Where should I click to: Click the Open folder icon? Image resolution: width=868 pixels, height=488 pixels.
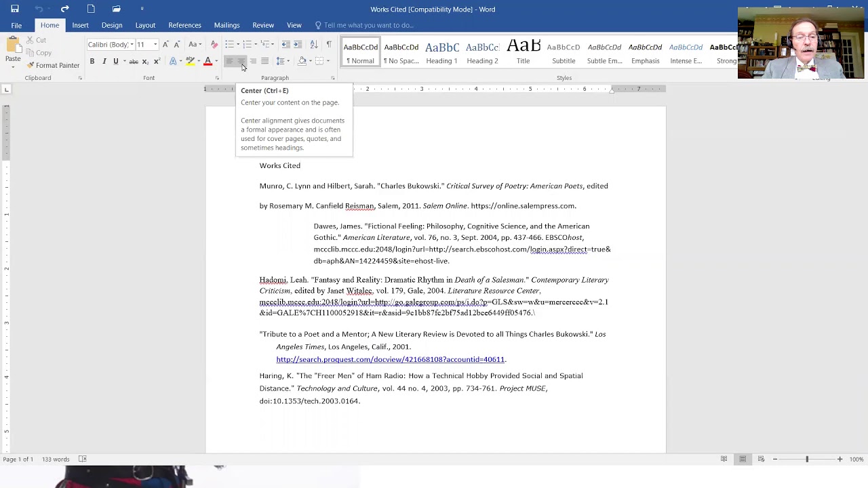coord(116,9)
